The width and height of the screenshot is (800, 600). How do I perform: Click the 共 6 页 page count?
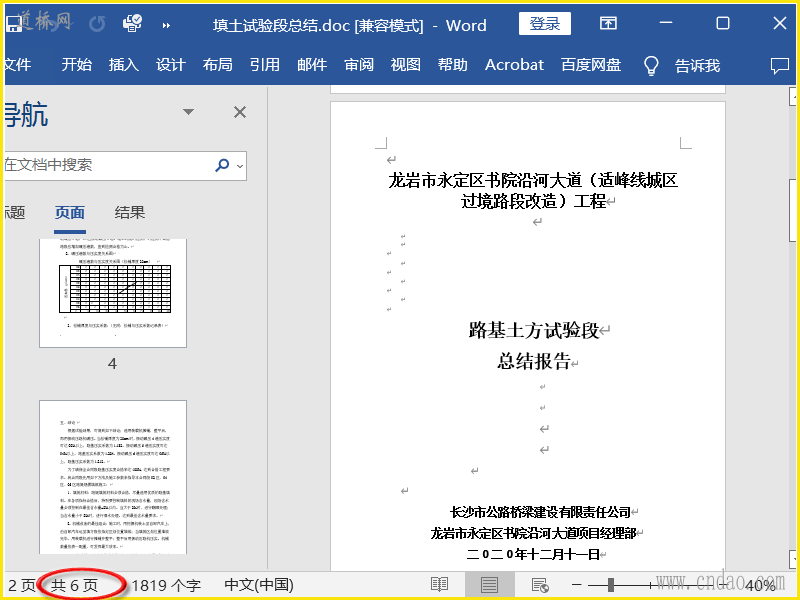tap(74, 585)
